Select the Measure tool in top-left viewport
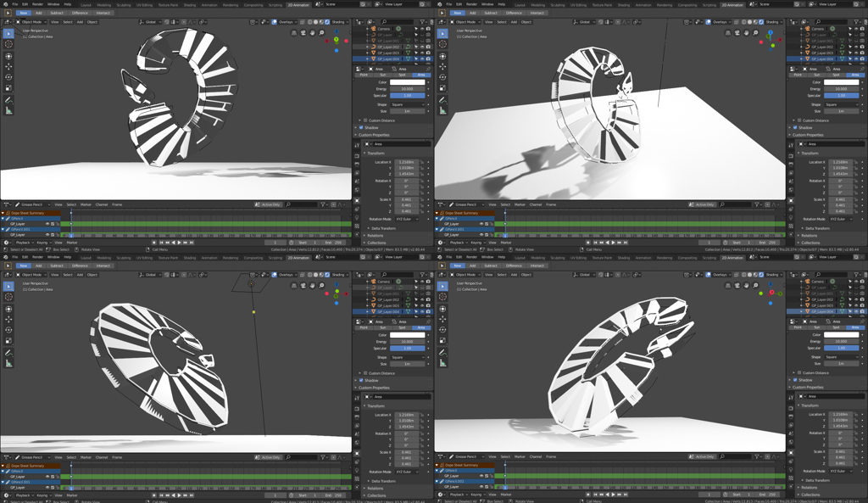Viewport: 868px width, 503px height. coord(8,110)
